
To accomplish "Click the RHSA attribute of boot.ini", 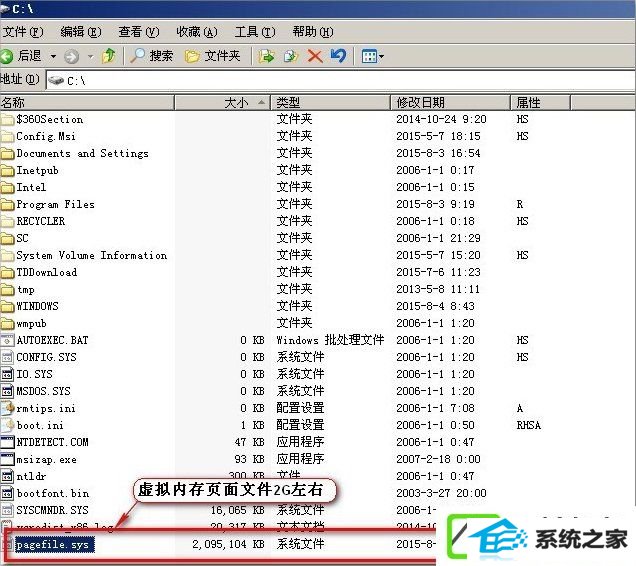I will click(529, 425).
